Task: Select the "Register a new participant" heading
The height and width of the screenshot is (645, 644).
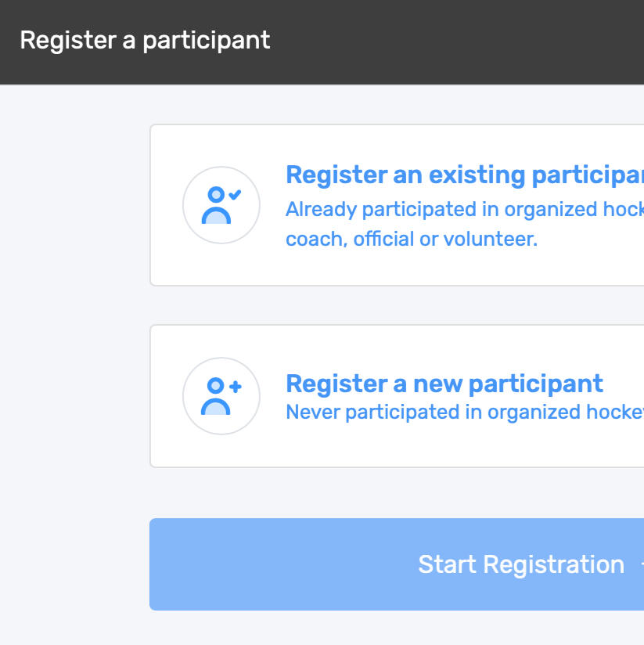Action: (444, 384)
